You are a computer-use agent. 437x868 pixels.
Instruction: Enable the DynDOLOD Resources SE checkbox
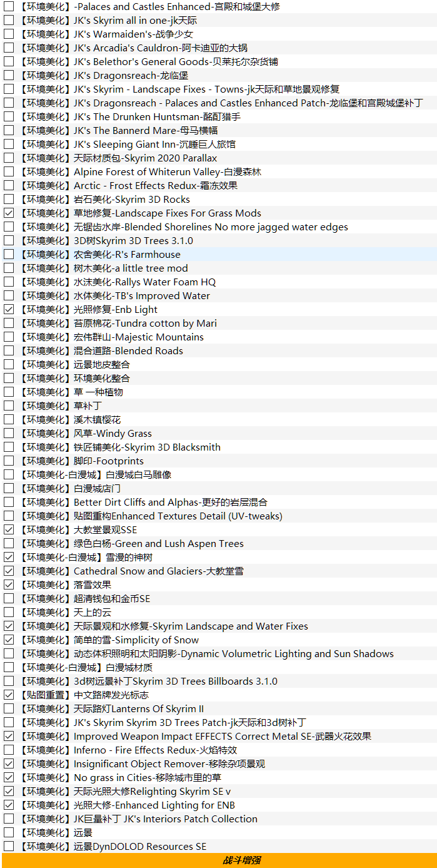[x=9, y=846]
